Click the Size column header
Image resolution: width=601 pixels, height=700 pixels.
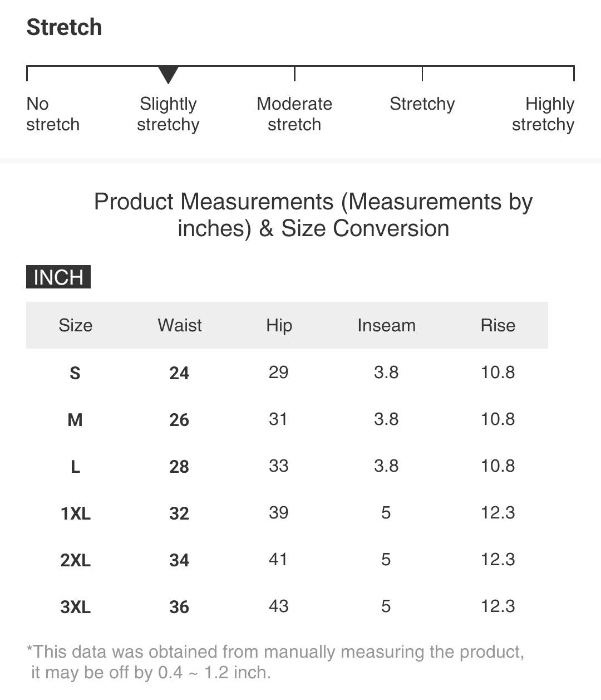[x=76, y=325]
